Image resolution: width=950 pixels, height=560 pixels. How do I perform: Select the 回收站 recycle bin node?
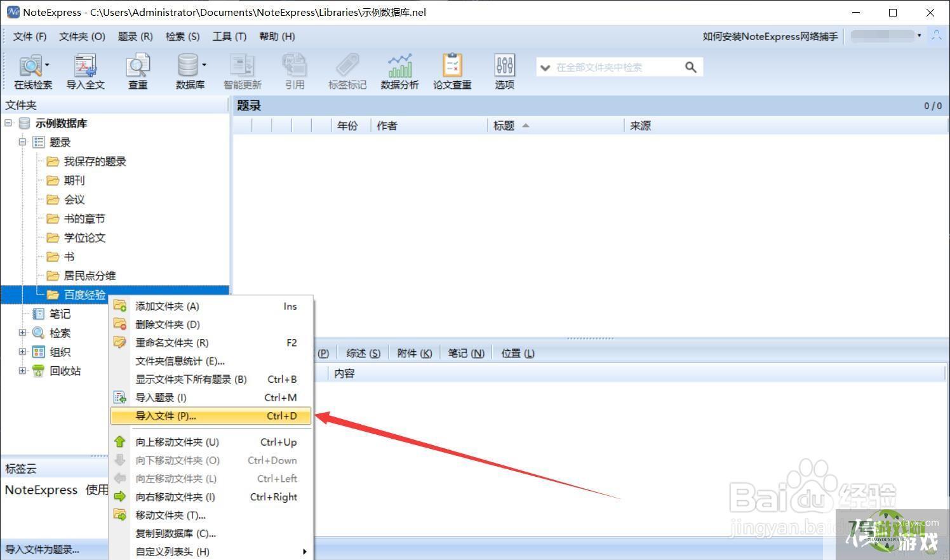click(65, 371)
